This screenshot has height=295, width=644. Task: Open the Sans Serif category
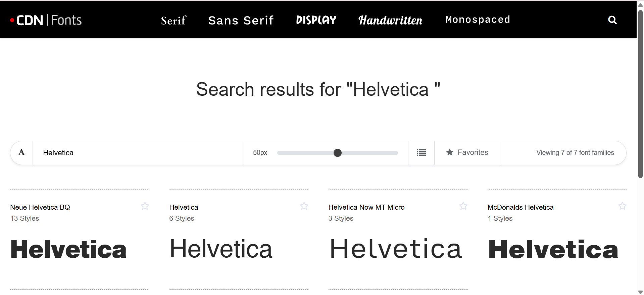241,20
